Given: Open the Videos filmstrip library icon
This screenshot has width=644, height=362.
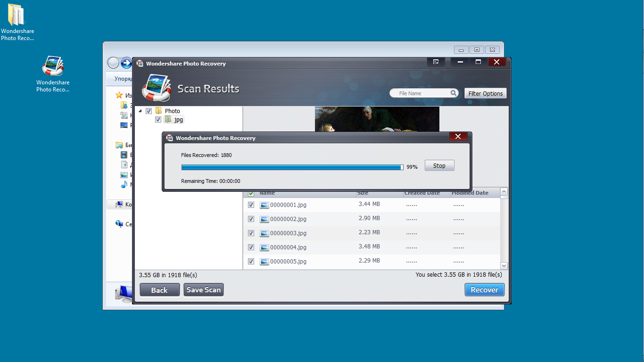Looking at the screenshot, I should [124, 155].
